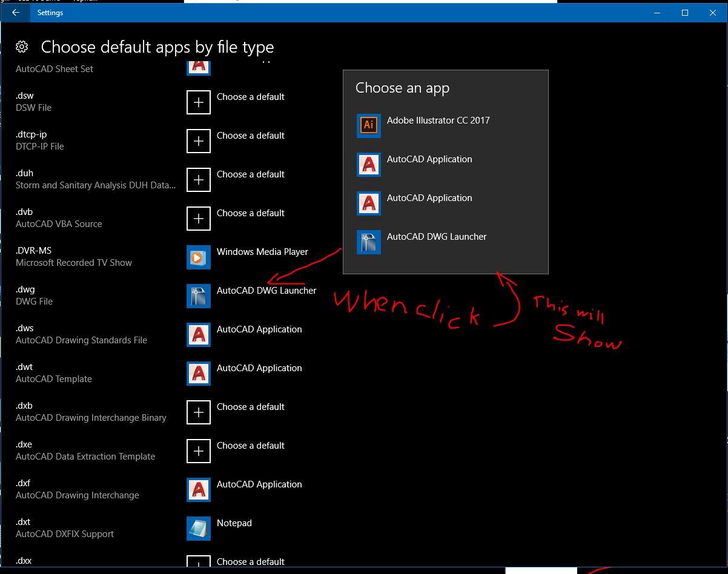728x574 pixels.
Task: Click the 'Microsoft Recorded TV Show' description
Action: 74,263
